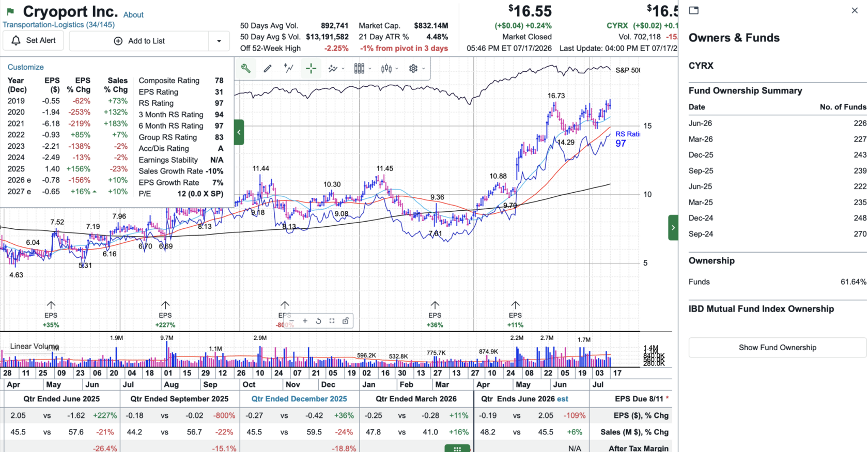Open the candlestick chart type dropdown
The image size is (868, 452).
point(389,68)
